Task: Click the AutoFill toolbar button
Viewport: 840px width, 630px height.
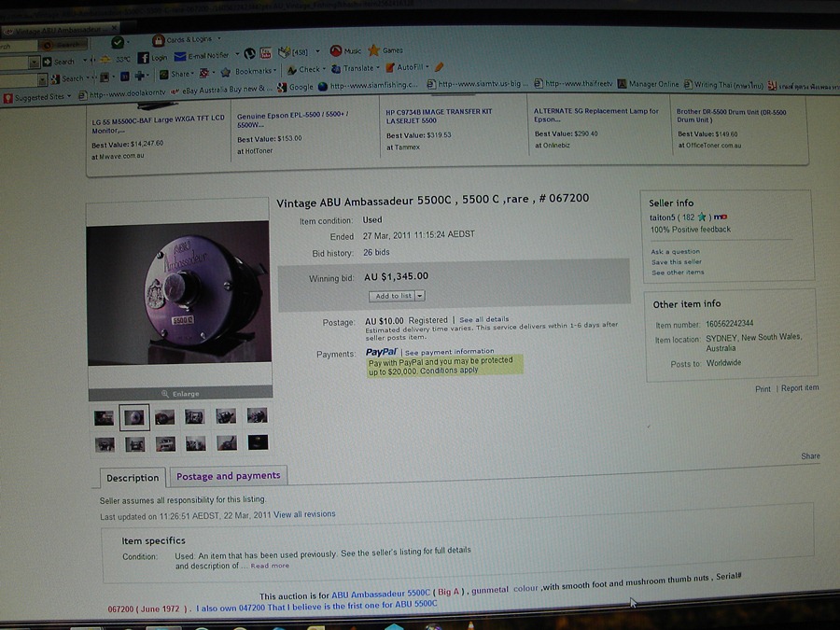Action: click(x=404, y=67)
